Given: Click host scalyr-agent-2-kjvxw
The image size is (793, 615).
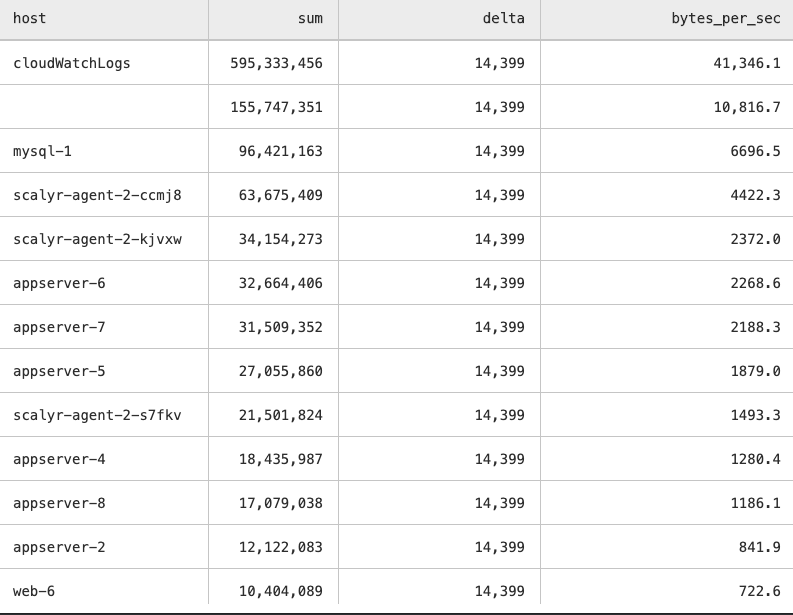Looking at the screenshot, I should tap(97, 239).
